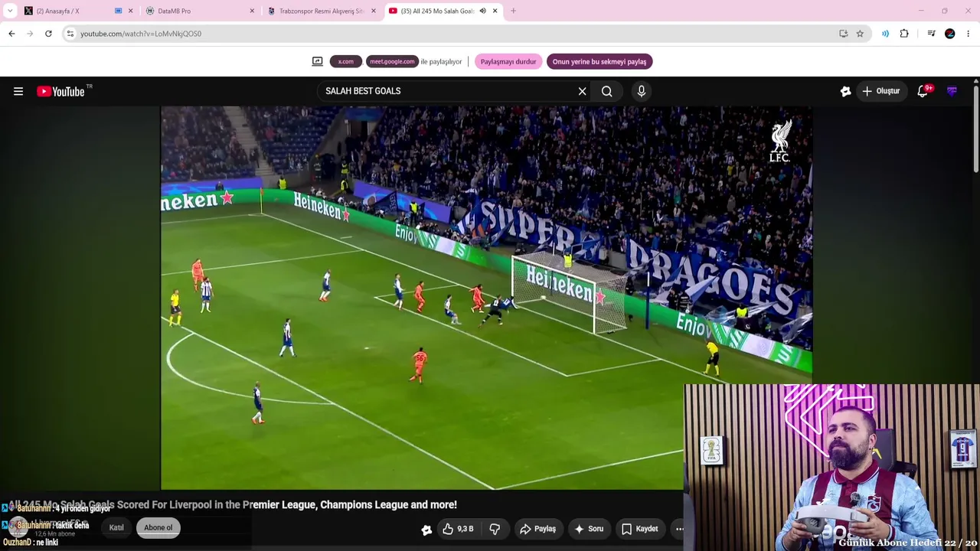Dislike the video with thumbs-down
Image resolution: width=980 pixels, height=551 pixels.
(495, 529)
